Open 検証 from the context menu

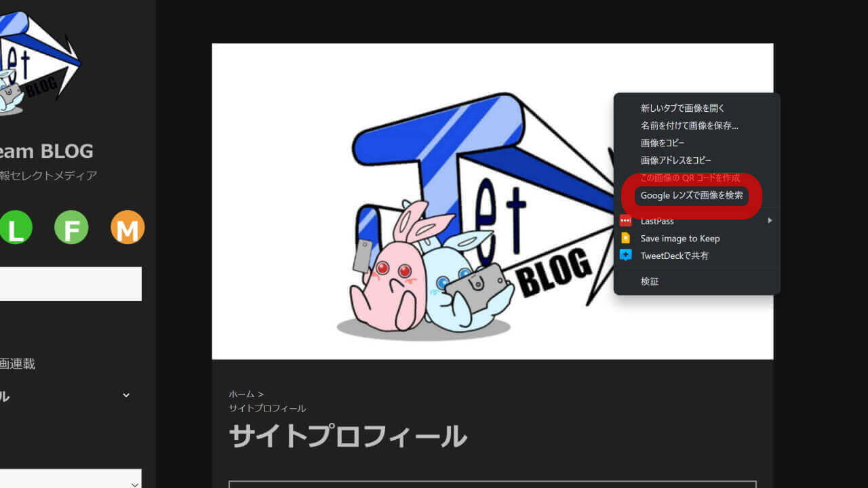[x=650, y=281]
